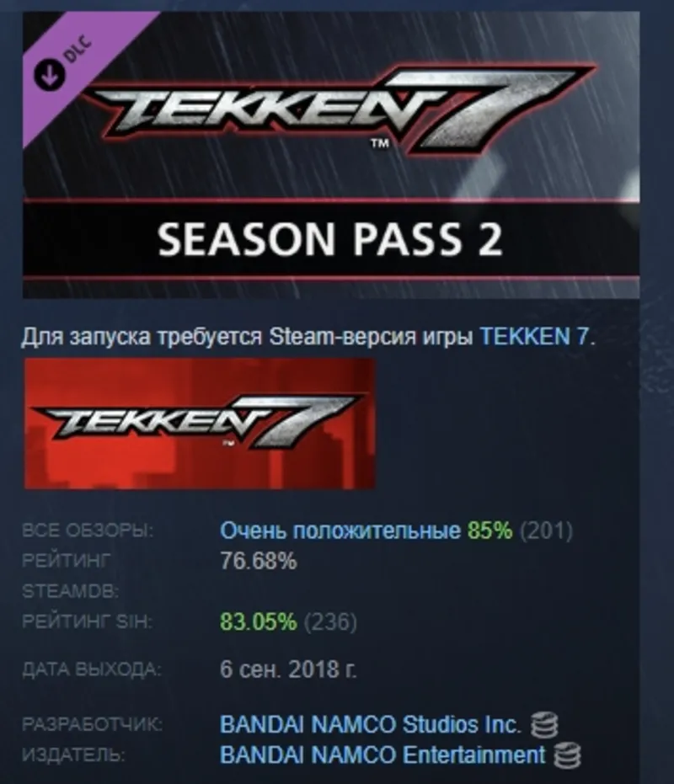The image size is (674, 784).
Task: Open the 'Очень положительные' reviews summary
Action: 340,531
